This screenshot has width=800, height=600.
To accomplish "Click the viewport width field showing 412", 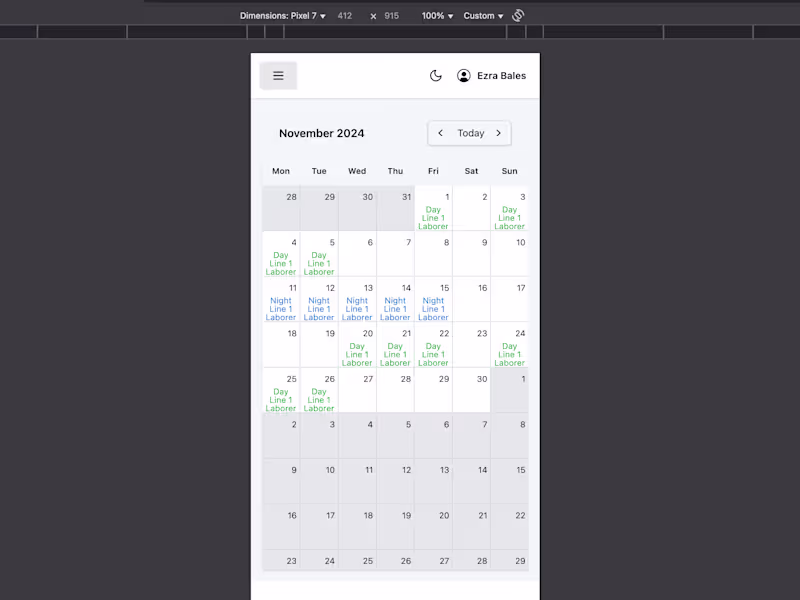I will 345,16.
